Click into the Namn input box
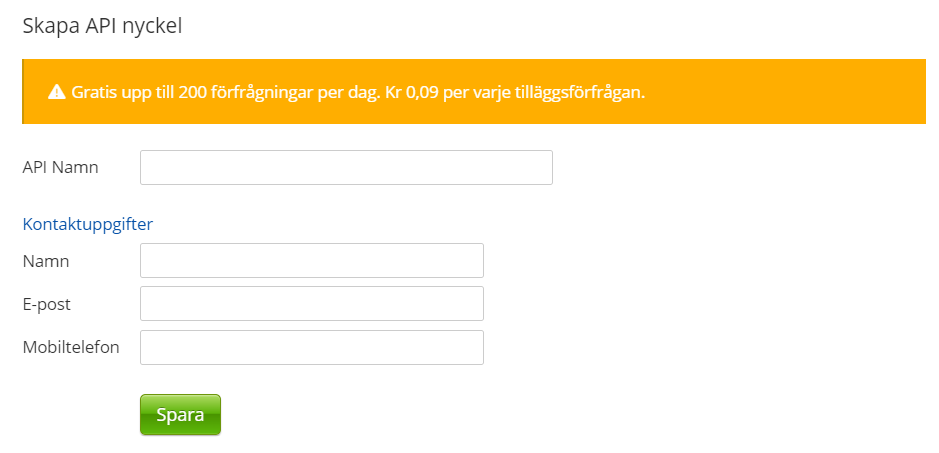Image resolution: width=939 pixels, height=453 pixels. tap(312, 260)
